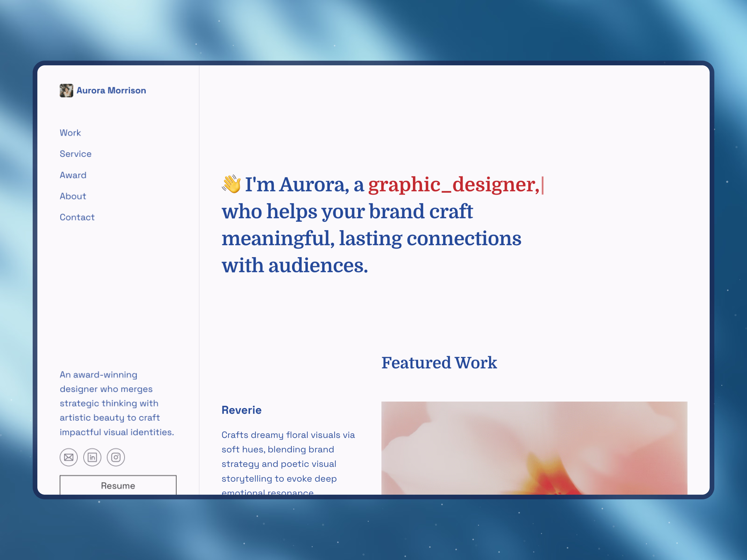Click the red graphic_designer animated text
Image resolution: width=747 pixels, height=560 pixels.
click(x=453, y=185)
